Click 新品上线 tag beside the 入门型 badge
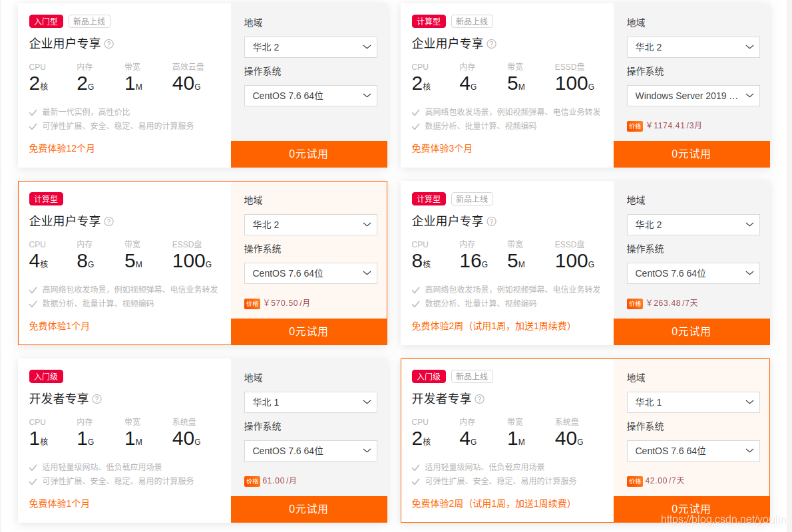The image size is (792, 532). point(89,21)
